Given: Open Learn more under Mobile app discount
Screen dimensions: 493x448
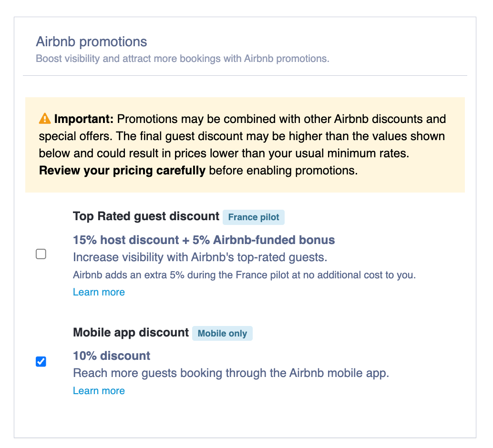Looking at the screenshot, I should tap(99, 390).
